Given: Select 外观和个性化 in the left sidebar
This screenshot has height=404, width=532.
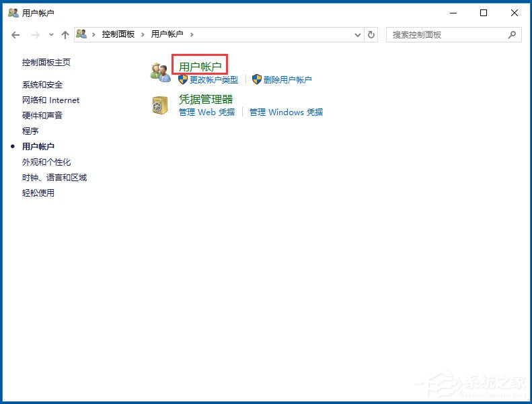Looking at the screenshot, I should 46,162.
